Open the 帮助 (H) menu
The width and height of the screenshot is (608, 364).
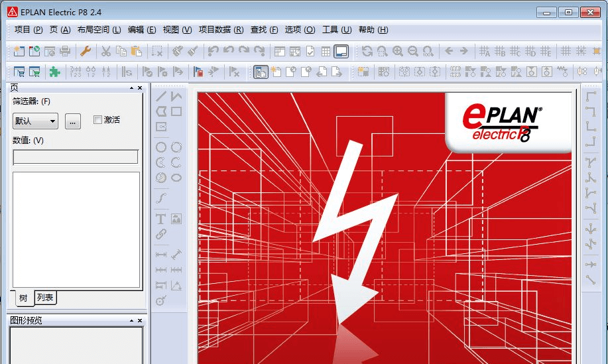point(373,30)
